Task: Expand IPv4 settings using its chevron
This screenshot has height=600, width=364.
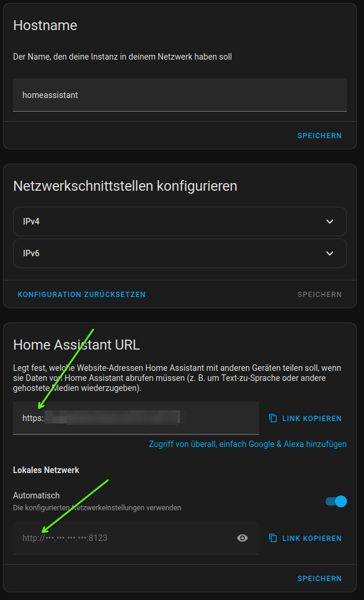Action: coord(330,221)
